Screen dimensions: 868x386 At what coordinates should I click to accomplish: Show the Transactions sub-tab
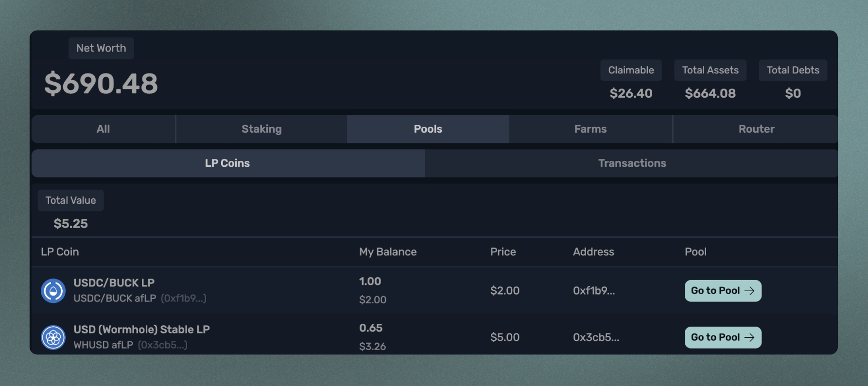point(632,163)
